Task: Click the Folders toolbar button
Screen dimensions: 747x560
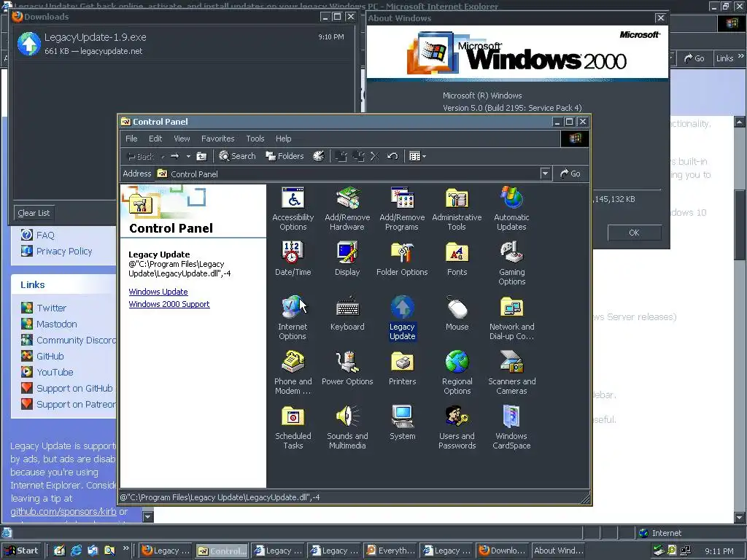Action: (285, 156)
